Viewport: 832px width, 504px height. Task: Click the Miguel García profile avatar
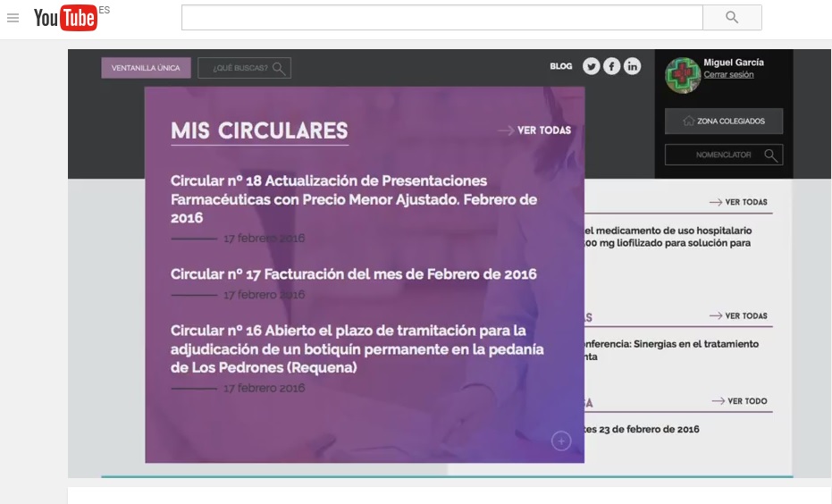(682, 75)
